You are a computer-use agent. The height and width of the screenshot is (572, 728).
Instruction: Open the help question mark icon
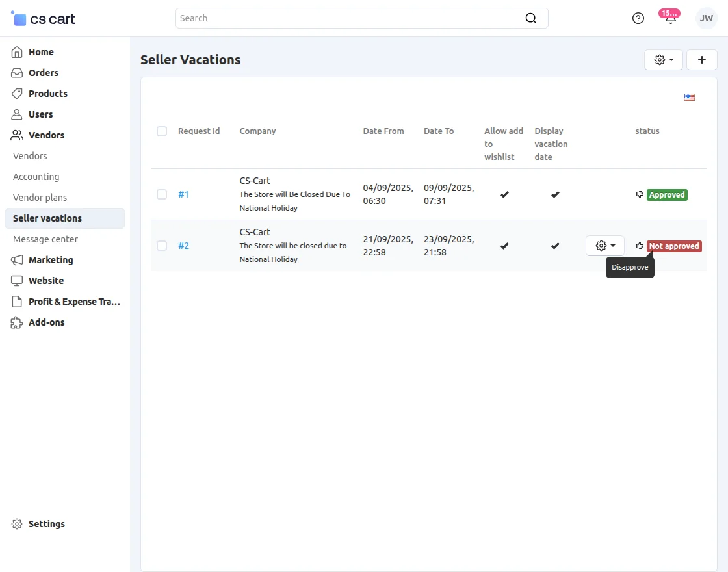click(x=638, y=18)
